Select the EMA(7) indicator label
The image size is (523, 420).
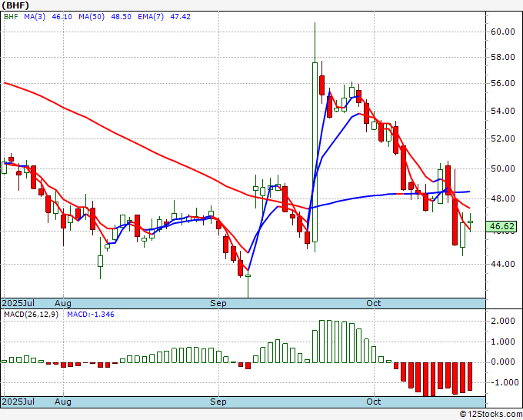tap(151, 17)
